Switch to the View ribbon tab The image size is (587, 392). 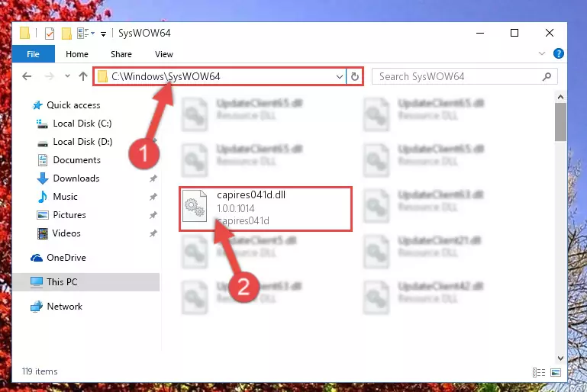pos(164,54)
